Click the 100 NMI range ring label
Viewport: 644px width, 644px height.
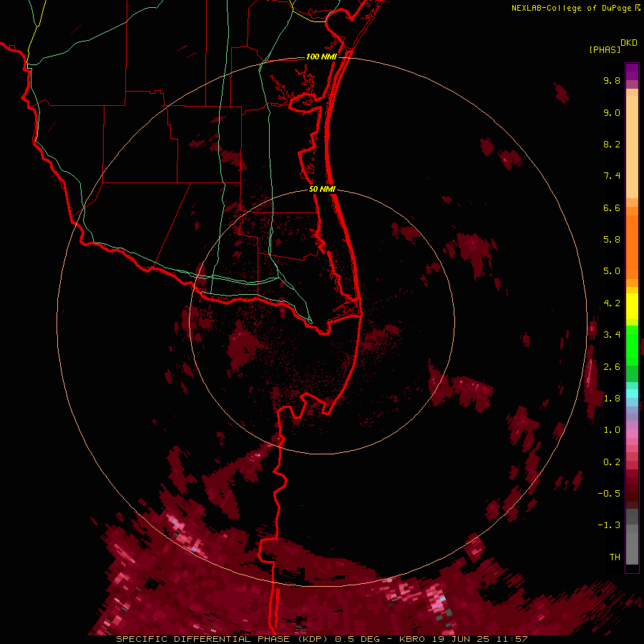point(321,57)
